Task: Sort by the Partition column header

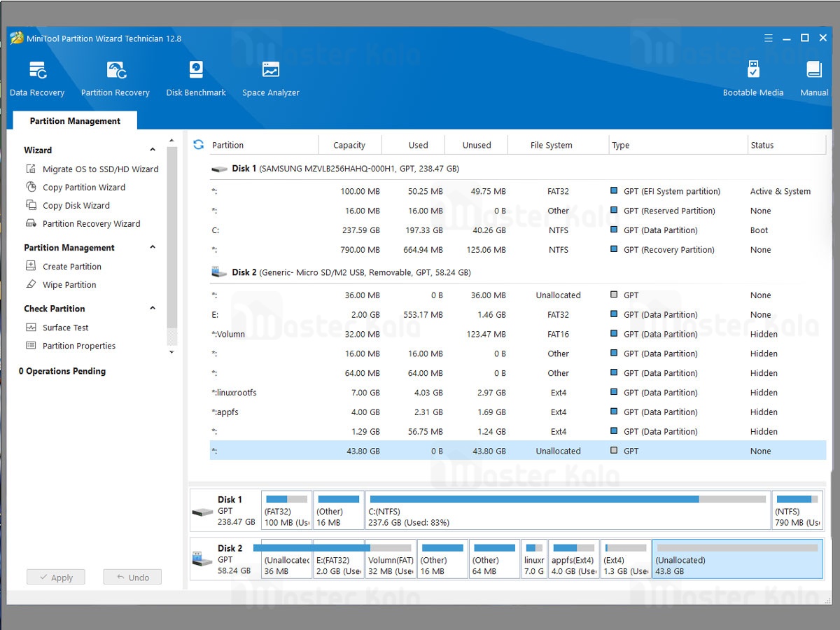Action: point(263,145)
